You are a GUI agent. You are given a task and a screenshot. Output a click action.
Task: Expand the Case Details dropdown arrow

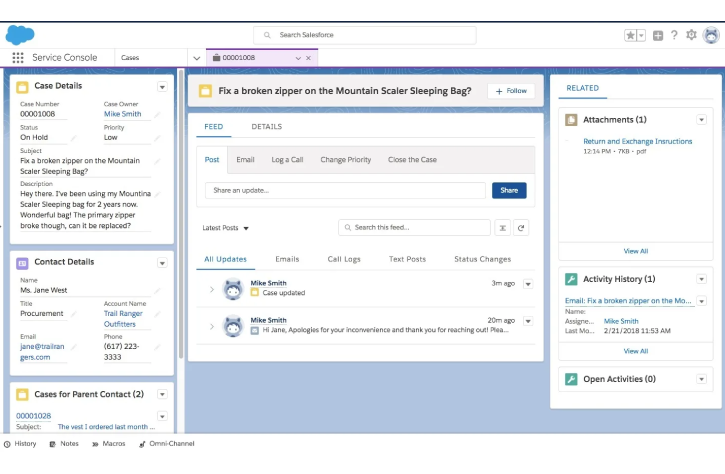click(x=162, y=87)
